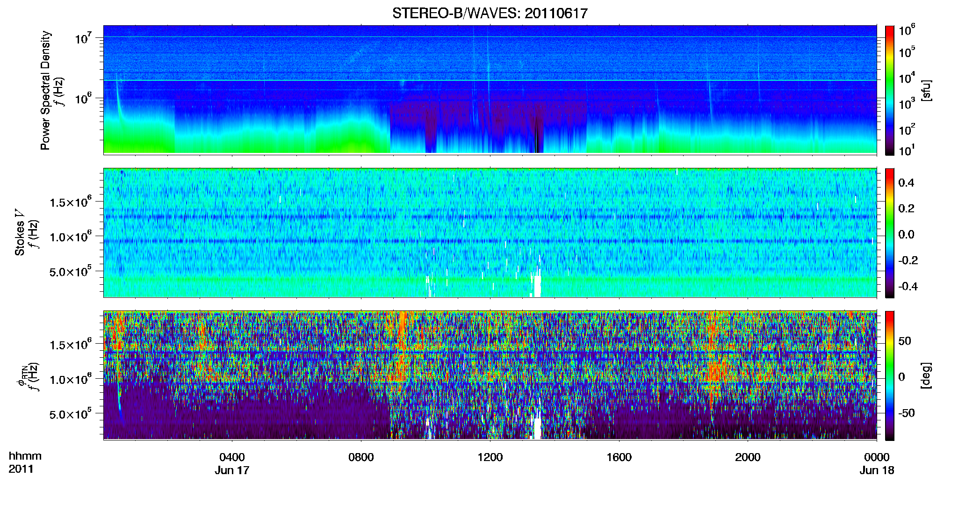Click the Stokes V spectrogram panel
This screenshot has width=980, height=505.
(x=490, y=232)
